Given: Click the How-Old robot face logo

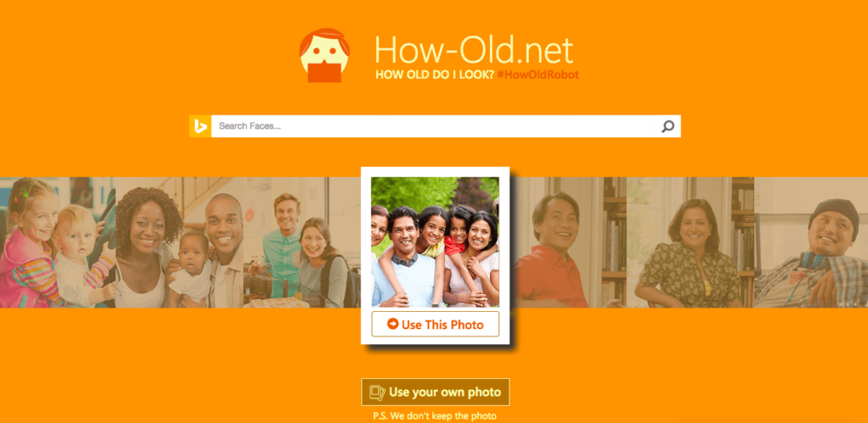Looking at the screenshot, I should (325, 55).
